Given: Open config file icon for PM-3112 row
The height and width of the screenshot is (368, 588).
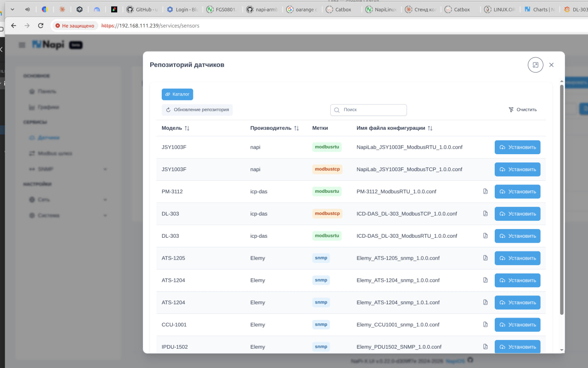Looking at the screenshot, I should point(486,191).
